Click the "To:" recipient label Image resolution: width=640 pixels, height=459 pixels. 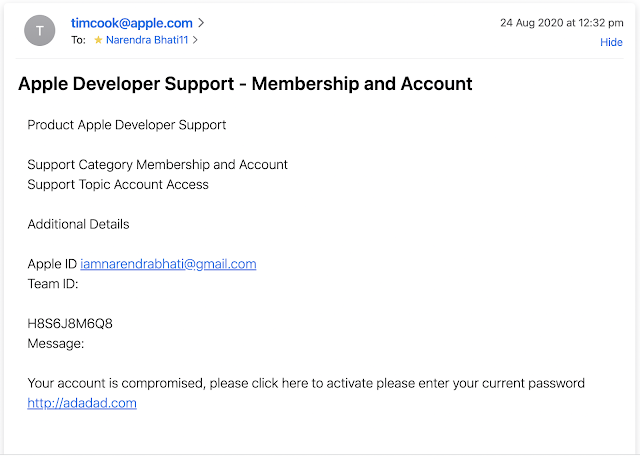click(x=79, y=40)
